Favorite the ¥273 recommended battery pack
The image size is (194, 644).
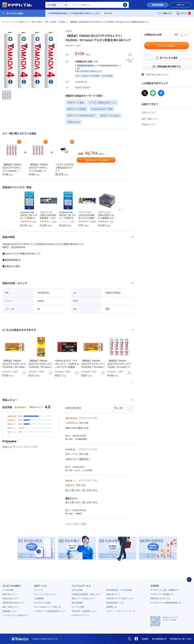[x=50, y=373]
